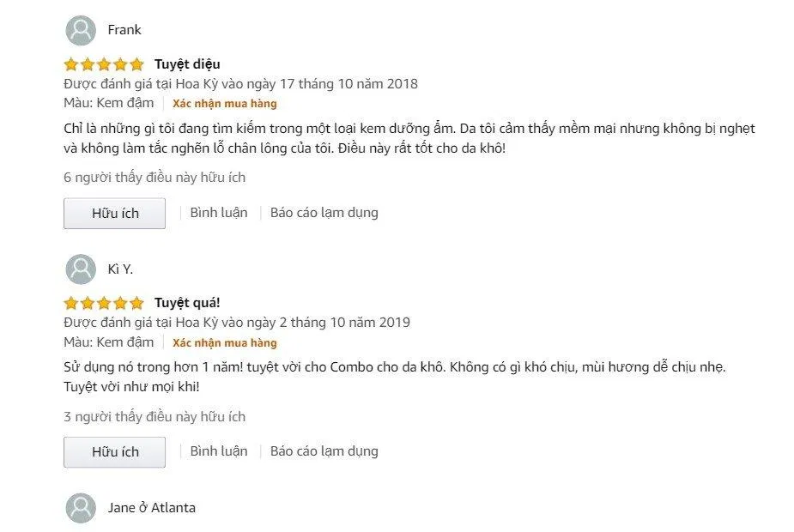Click the "Jane ở Atlanta" reviewer name

click(152, 507)
